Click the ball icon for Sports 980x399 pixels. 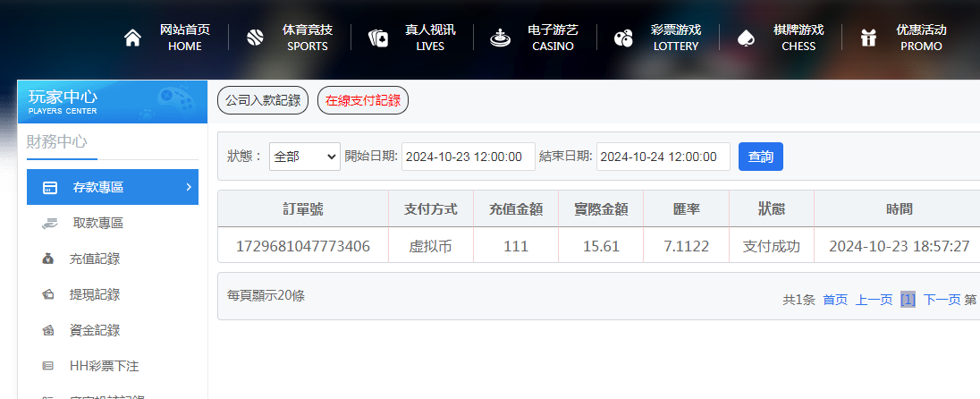click(255, 38)
